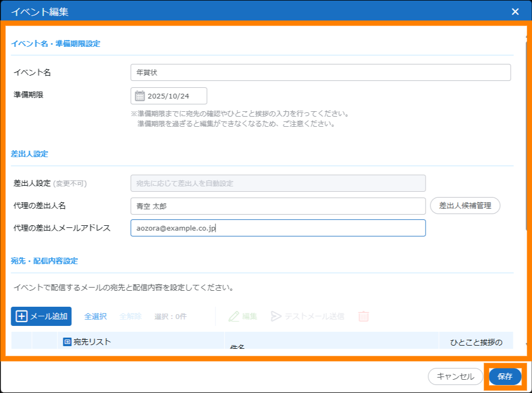Focus the 代理の差出人名 input field

[x=278, y=206]
